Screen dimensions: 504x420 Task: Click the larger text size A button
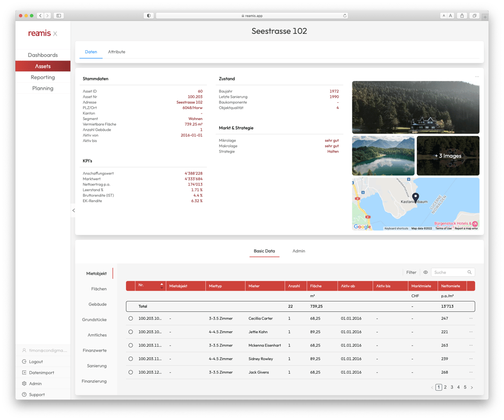[451, 15]
